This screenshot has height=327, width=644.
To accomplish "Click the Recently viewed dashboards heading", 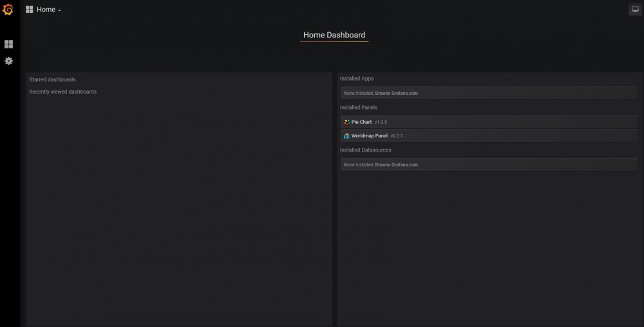I will pyautogui.click(x=63, y=92).
